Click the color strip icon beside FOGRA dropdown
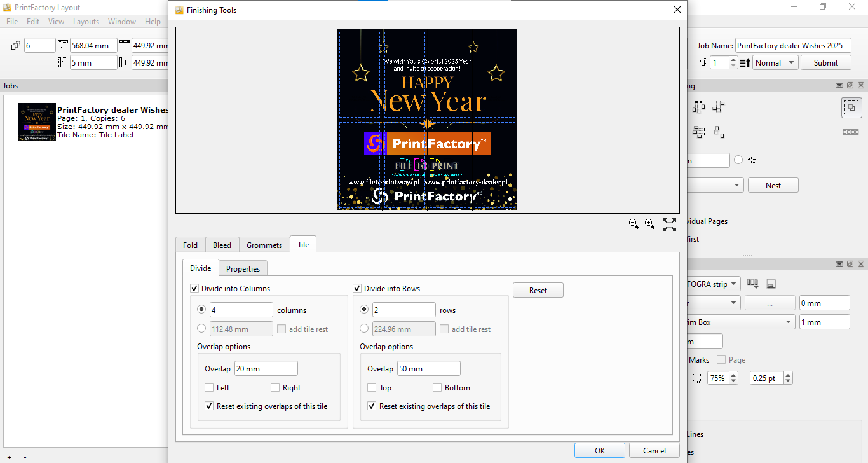The width and height of the screenshot is (868, 463). [x=753, y=284]
